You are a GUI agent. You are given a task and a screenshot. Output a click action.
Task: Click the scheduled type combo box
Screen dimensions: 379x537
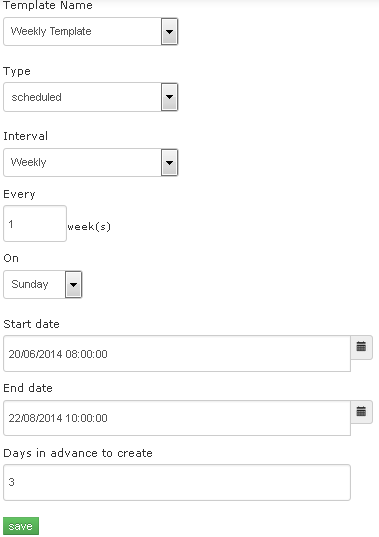90,97
